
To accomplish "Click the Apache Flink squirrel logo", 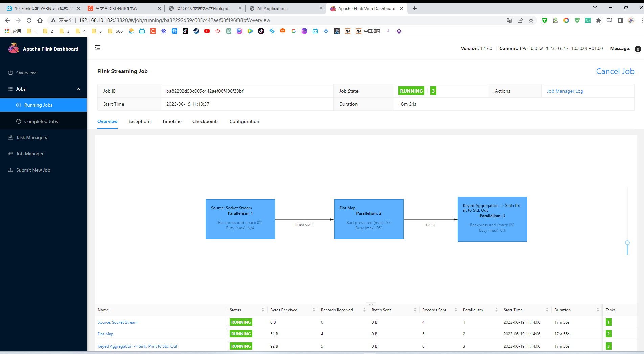I will click(x=14, y=48).
